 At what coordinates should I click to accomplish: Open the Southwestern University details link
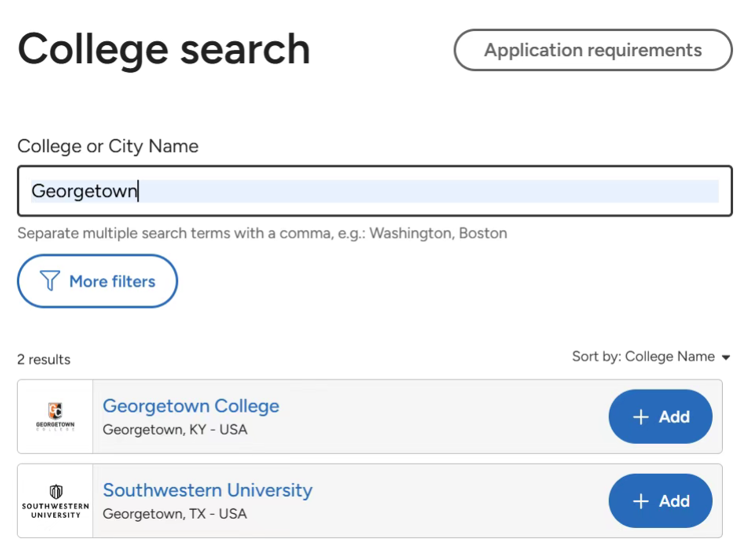pos(208,490)
